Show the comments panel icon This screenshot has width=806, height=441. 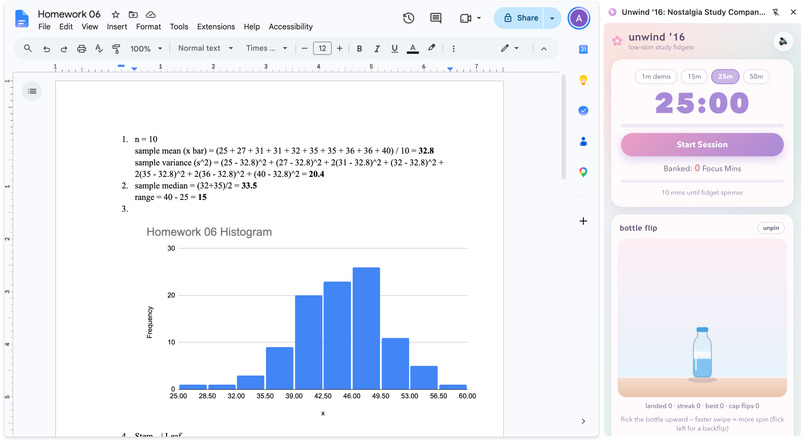point(436,18)
